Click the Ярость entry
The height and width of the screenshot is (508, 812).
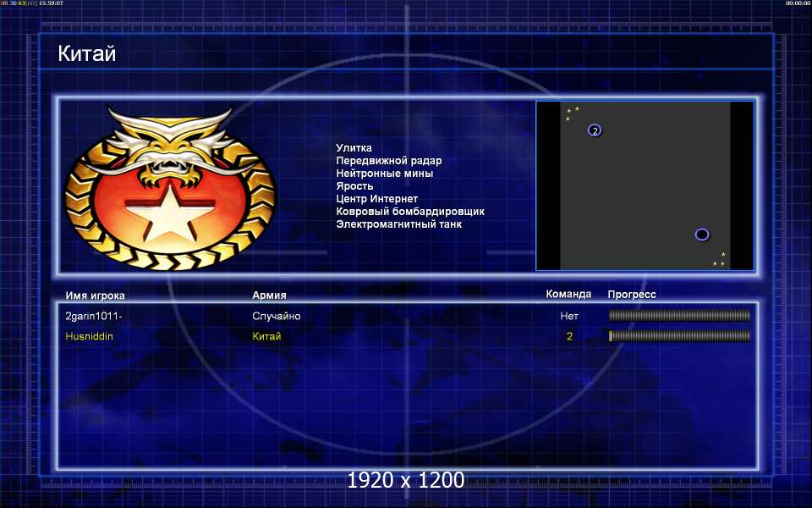(354, 186)
